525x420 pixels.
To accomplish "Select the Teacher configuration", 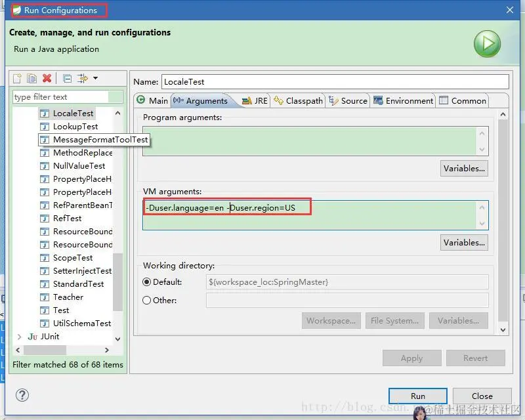I will click(68, 297).
